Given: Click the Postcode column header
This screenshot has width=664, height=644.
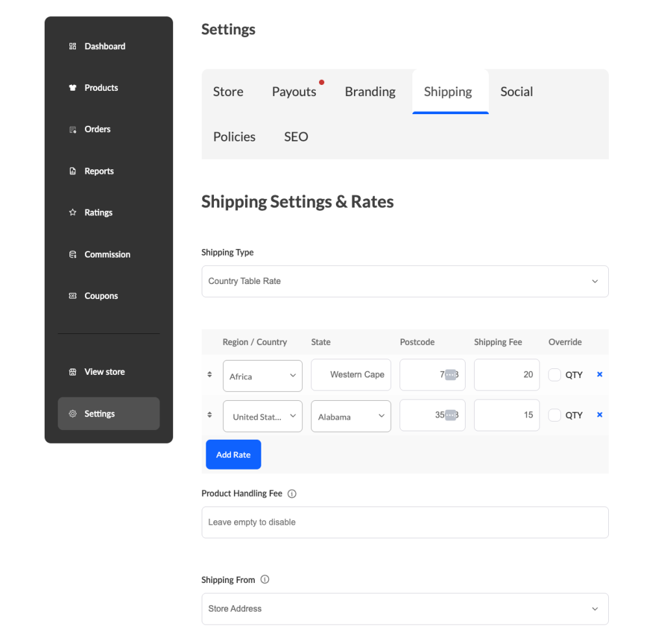Looking at the screenshot, I should [417, 342].
